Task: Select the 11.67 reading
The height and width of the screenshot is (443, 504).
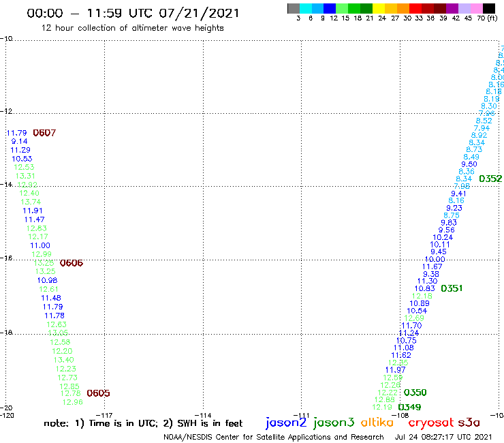Action: point(432,266)
